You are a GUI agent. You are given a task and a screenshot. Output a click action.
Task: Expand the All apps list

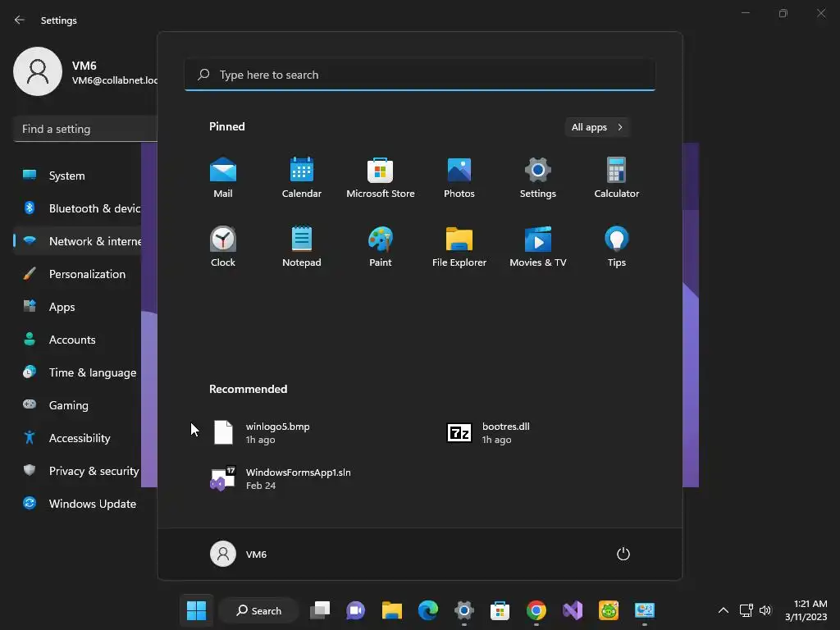coord(597,127)
